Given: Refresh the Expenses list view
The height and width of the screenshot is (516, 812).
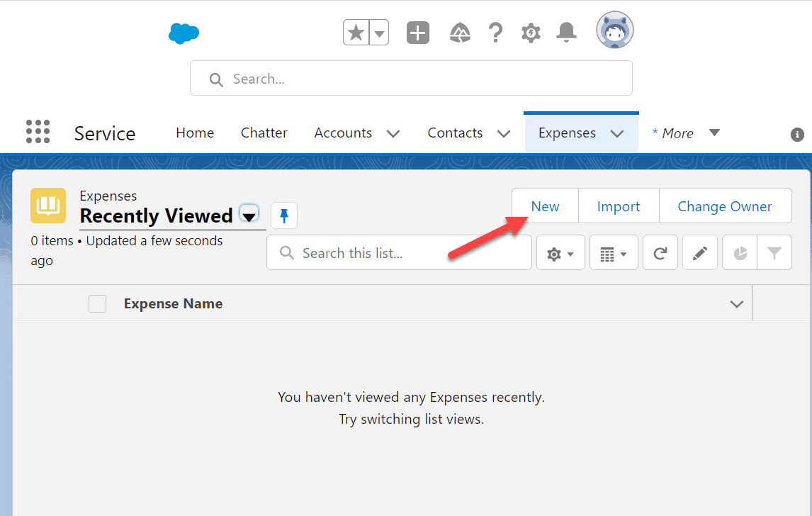Looking at the screenshot, I should 660,252.
